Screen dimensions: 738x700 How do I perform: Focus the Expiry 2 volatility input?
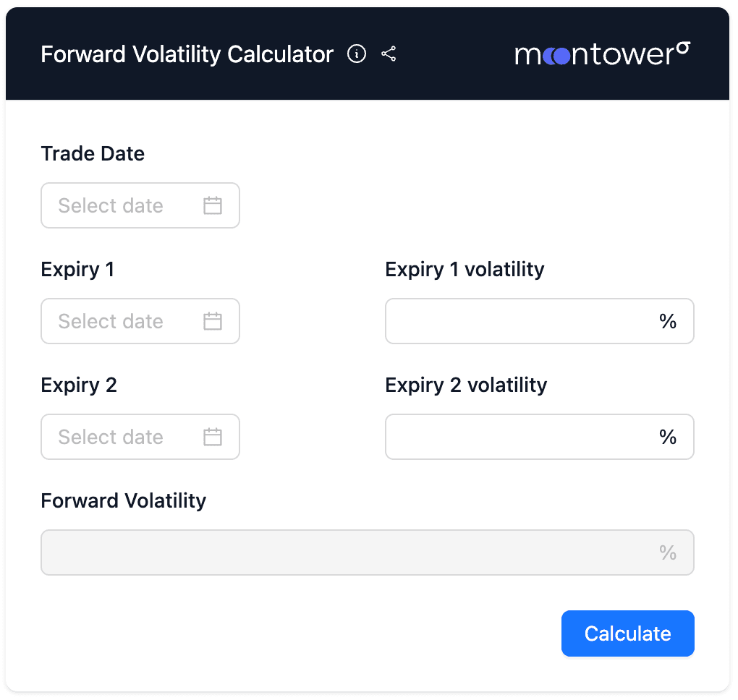[521, 437]
